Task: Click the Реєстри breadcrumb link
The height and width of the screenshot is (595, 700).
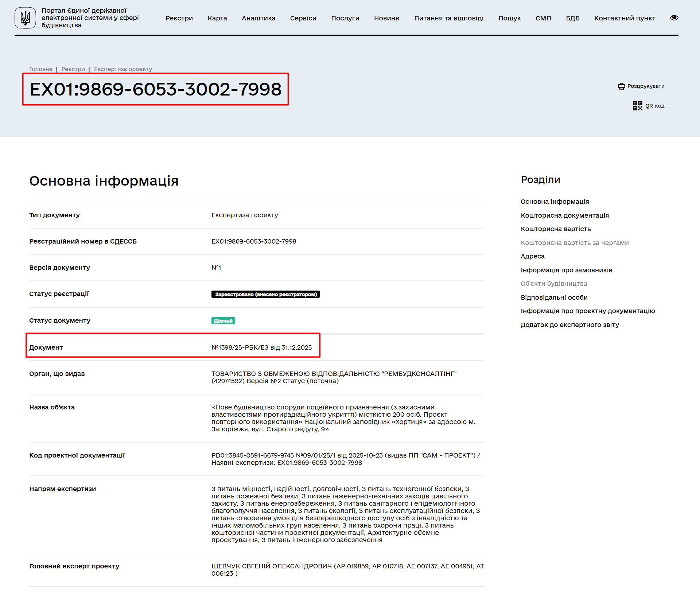Action: pos(73,69)
